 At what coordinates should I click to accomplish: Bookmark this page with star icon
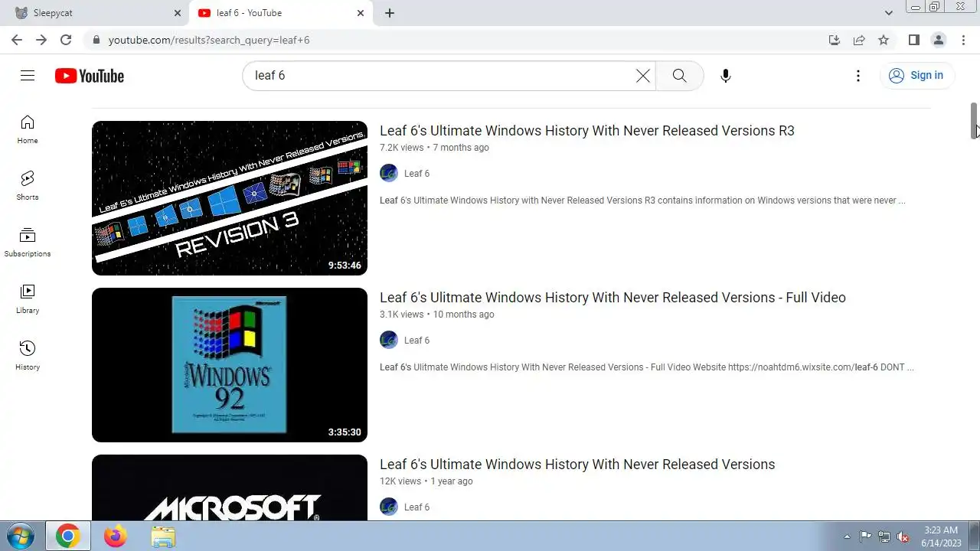884,40
